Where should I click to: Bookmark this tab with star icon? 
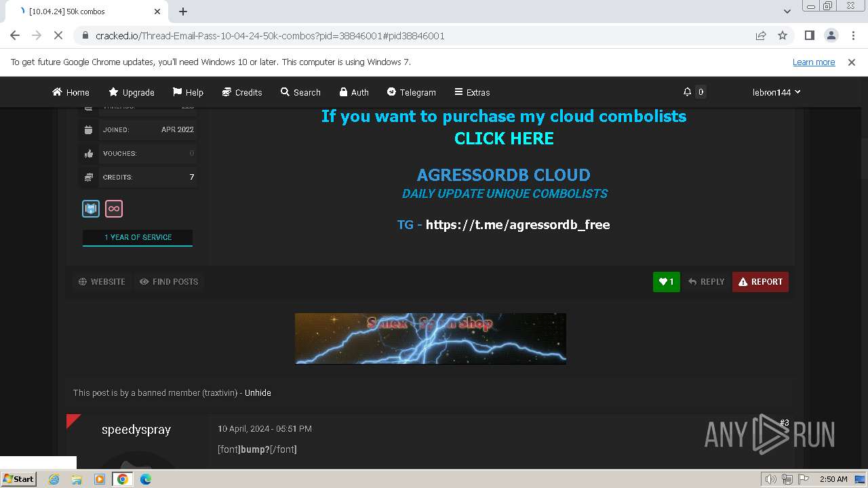tap(783, 35)
